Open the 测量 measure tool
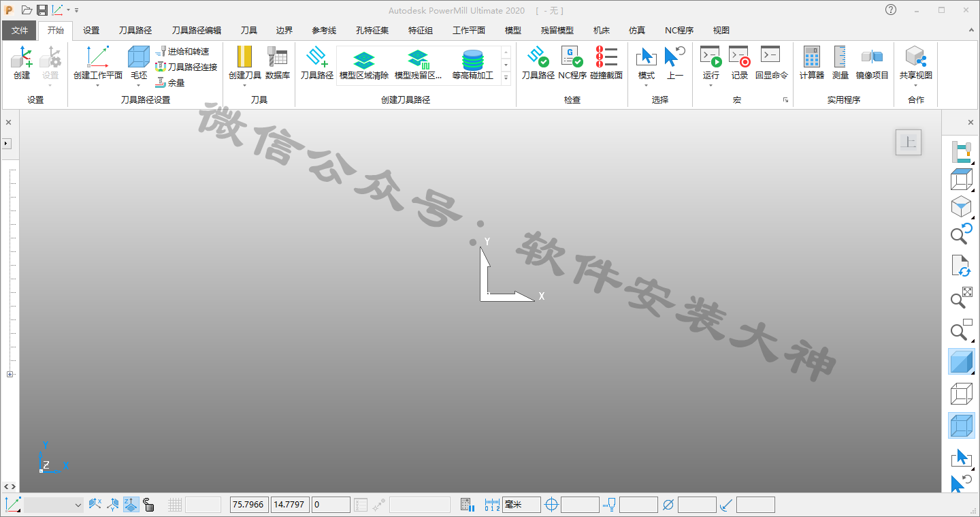980x517 pixels. tap(840, 63)
